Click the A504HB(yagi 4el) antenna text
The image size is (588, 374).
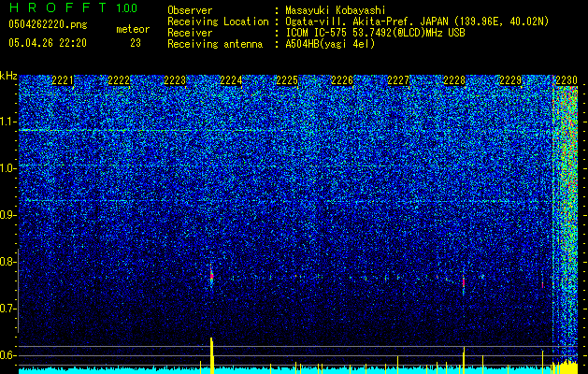point(330,44)
